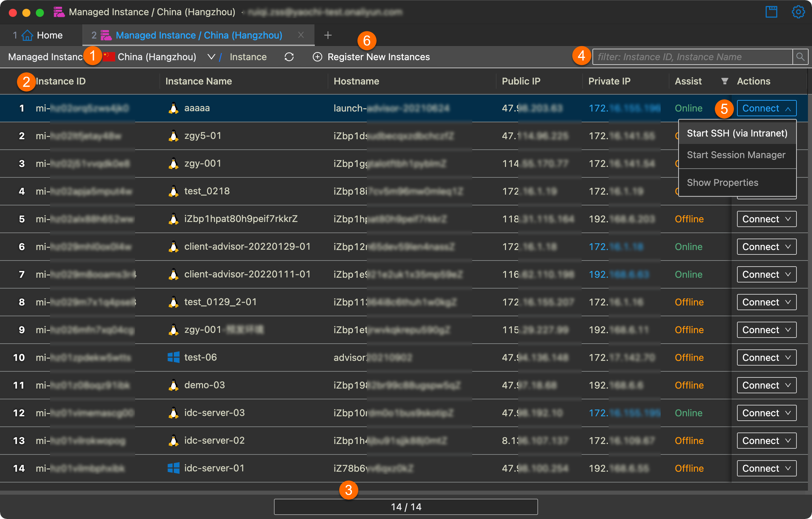
Task: Open the settings gear icon
Action: pyautogui.click(x=798, y=12)
